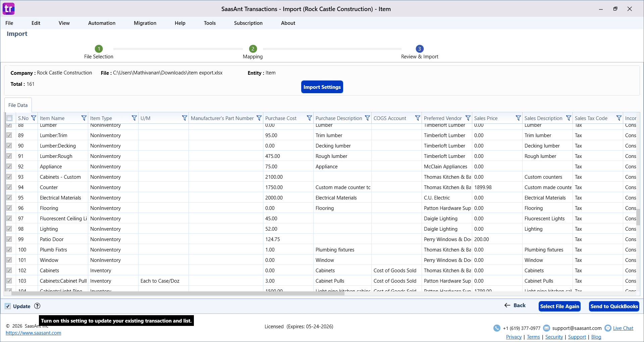Viewport: 644px width, 342px height.
Task: Click the Each to Case/Doz U/M cell
Action: click(x=163, y=281)
